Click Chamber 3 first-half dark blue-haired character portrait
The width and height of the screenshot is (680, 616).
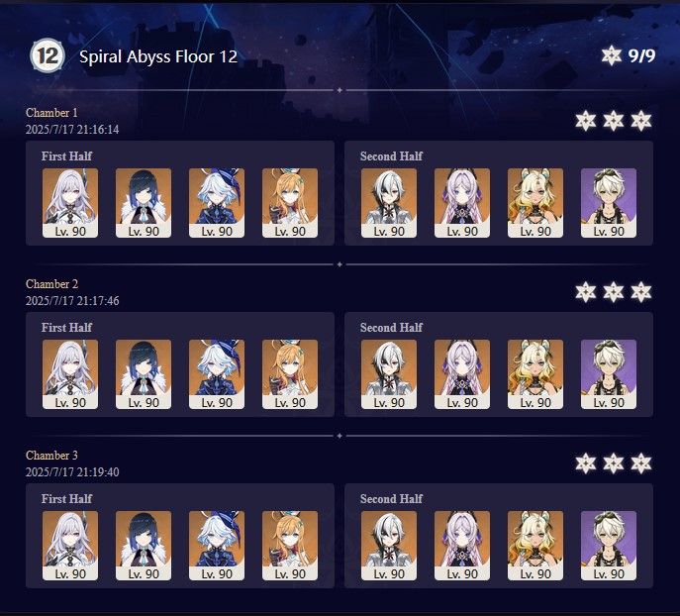pyautogui.click(x=144, y=546)
